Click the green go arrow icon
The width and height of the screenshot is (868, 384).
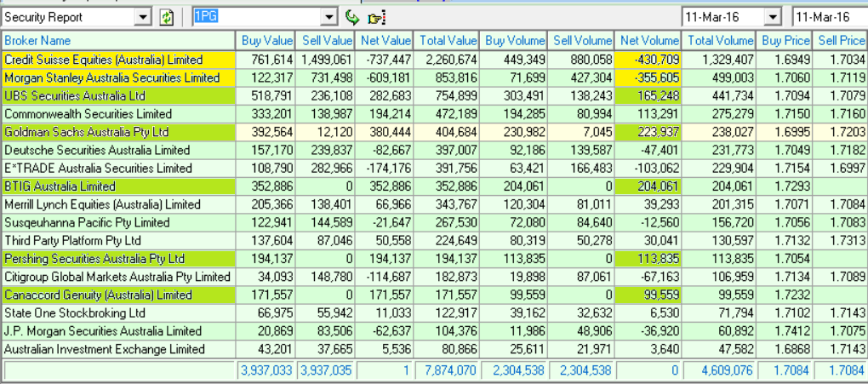coord(352,18)
